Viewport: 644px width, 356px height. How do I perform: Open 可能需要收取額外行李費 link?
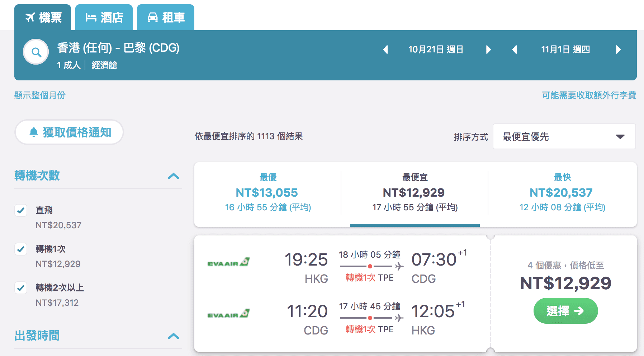[589, 95]
